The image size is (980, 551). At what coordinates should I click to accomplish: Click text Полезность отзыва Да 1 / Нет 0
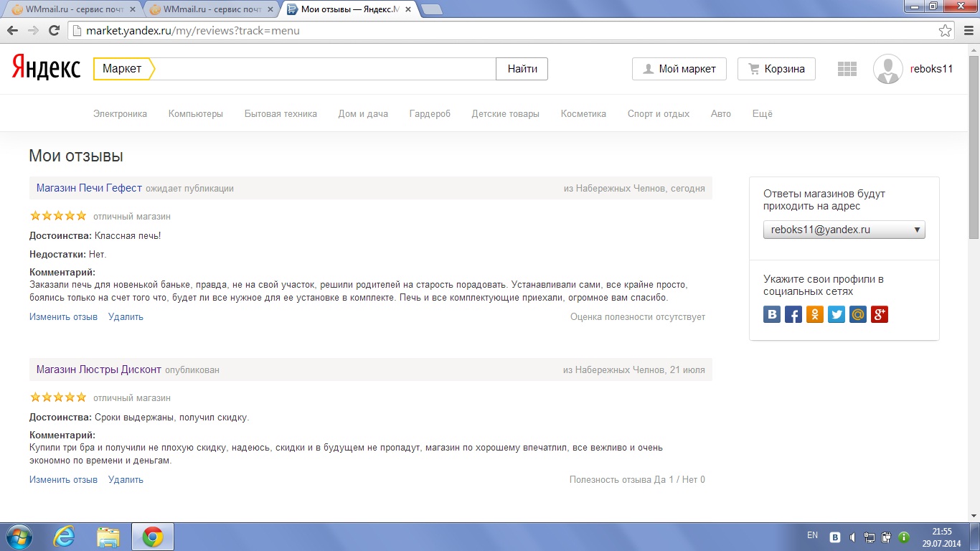click(637, 479)
